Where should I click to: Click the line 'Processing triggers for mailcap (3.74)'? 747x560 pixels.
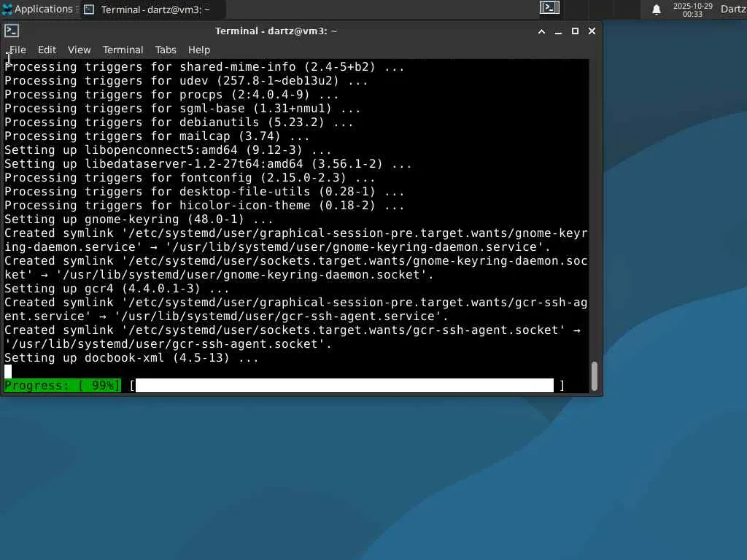pos(157,136)
